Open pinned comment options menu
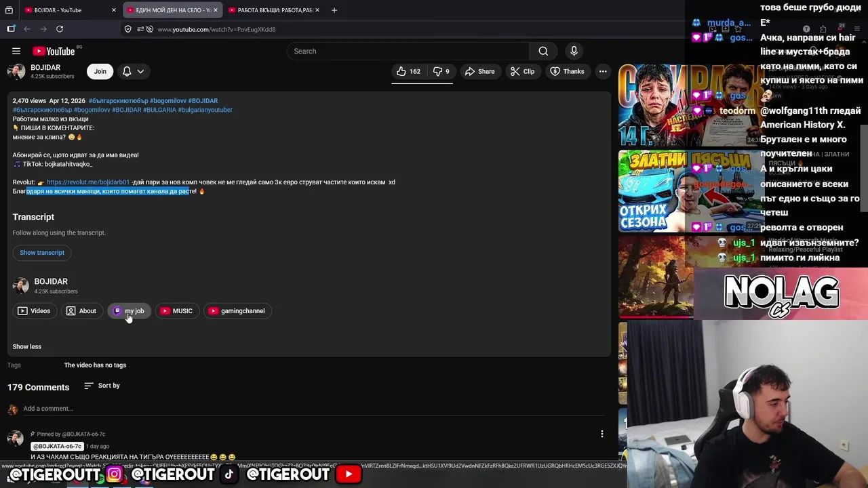The image size is (868, 488). 601,434
